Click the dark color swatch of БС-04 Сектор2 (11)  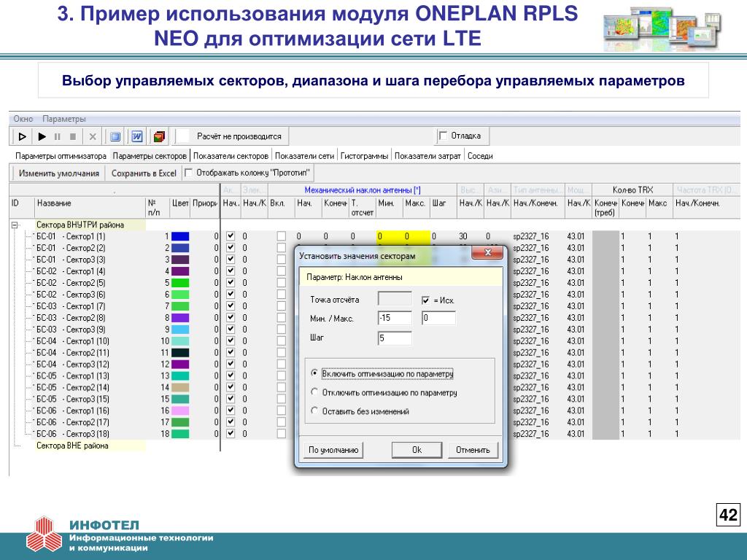[x=180, y=352]
